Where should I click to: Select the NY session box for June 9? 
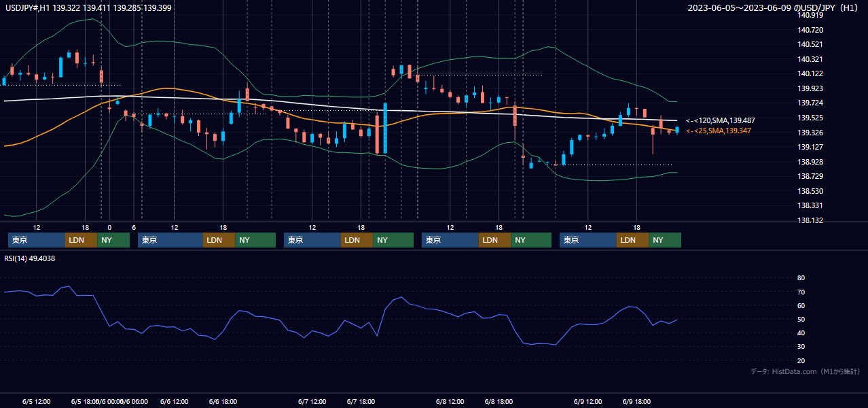[665, 240]
